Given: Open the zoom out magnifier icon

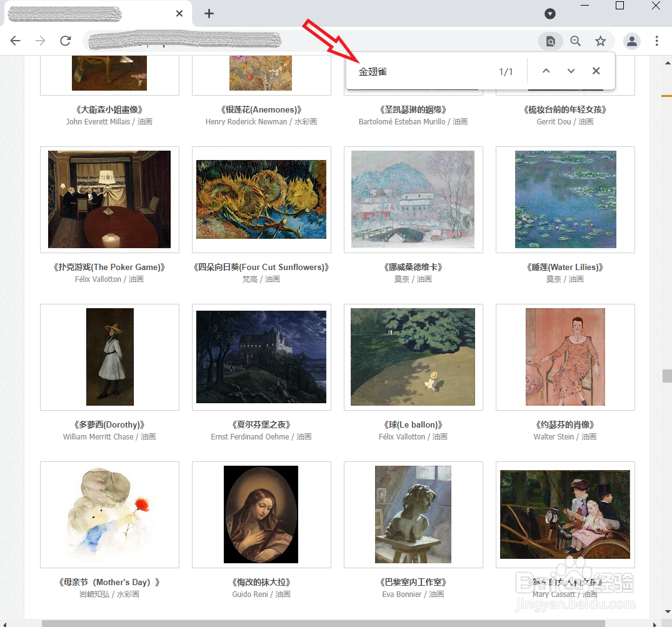Looking at the screenshot, I should point(576,41).
